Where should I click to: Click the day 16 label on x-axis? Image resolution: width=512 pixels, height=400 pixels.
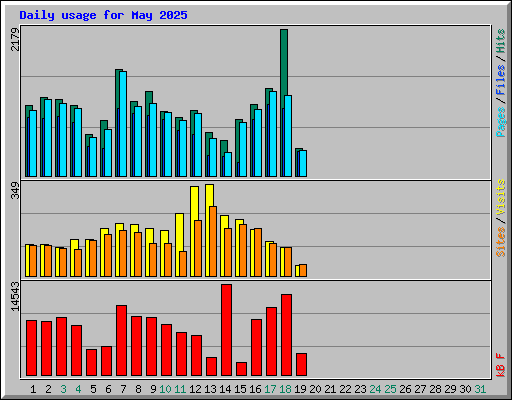pos(255,389)
